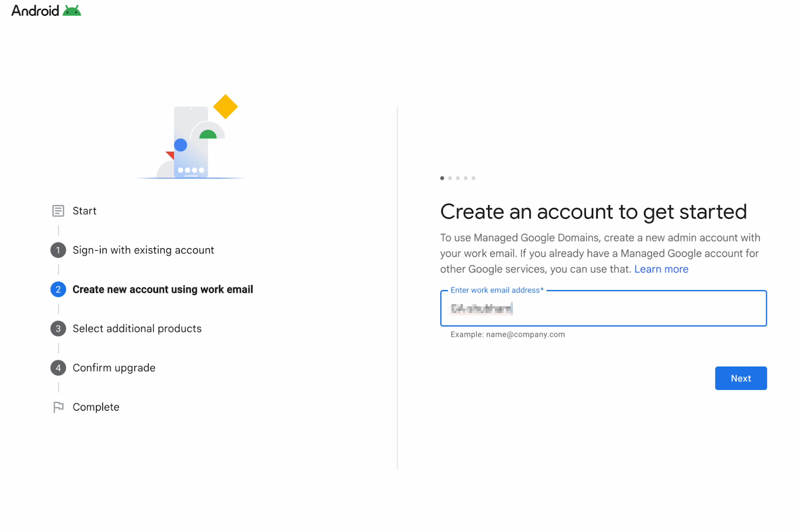Screen dimensions: 797x532
Task: Click the document icon beside the Start step
Action: 58,211
